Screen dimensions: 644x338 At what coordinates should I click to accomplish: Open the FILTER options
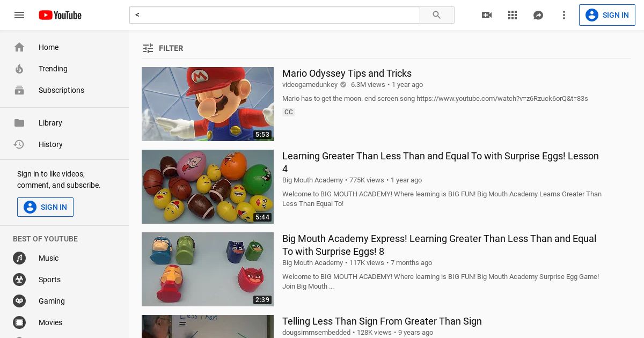pos(163,48)
